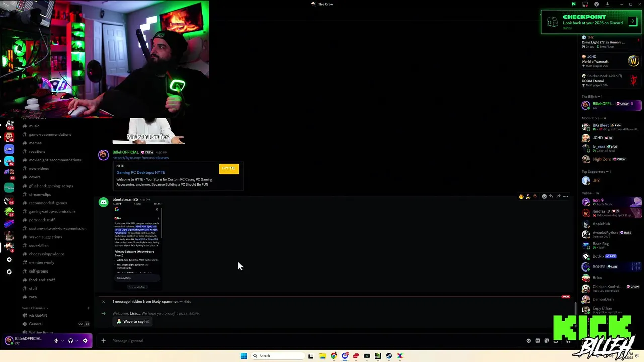This screenshot has width=644, height=362.
Task: Open Discover servers compass icon
Action: click(9, 272)
